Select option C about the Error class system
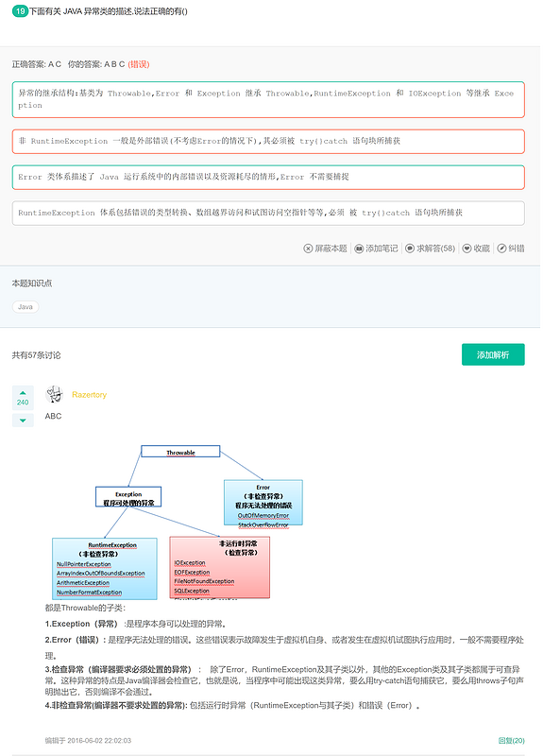Screen dimensions: 543x756 tap(268, 178)
